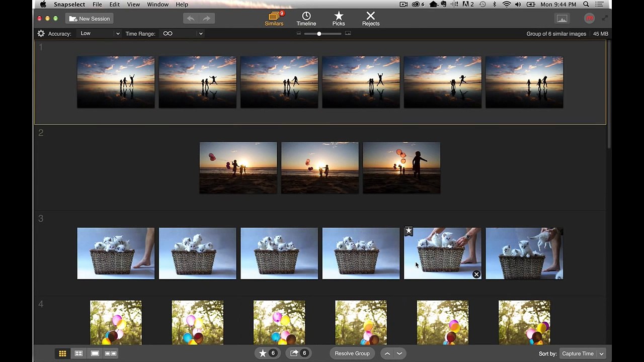
Task: Show the Picks tab
Action: [x=339, y=19]
